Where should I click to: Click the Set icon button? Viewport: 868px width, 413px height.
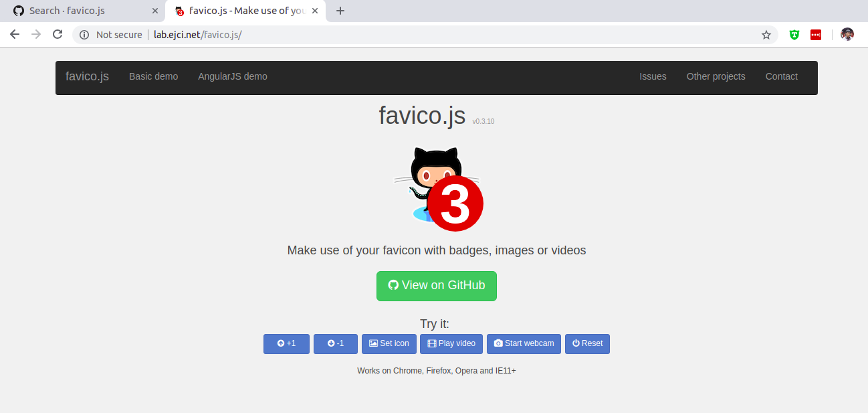click(x=389, y=343)
